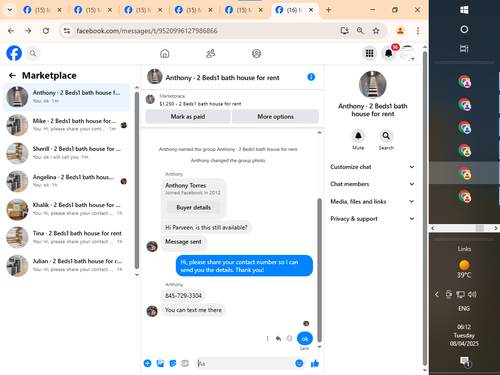500x375 pixels.
Task: Open the Friends icon in the top navigation
Action: (x=210, y=53)
